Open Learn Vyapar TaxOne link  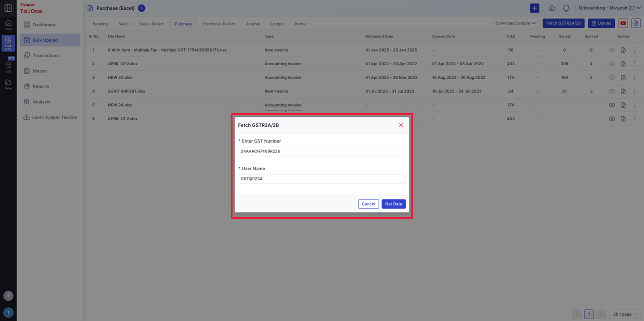pos(50,117)
